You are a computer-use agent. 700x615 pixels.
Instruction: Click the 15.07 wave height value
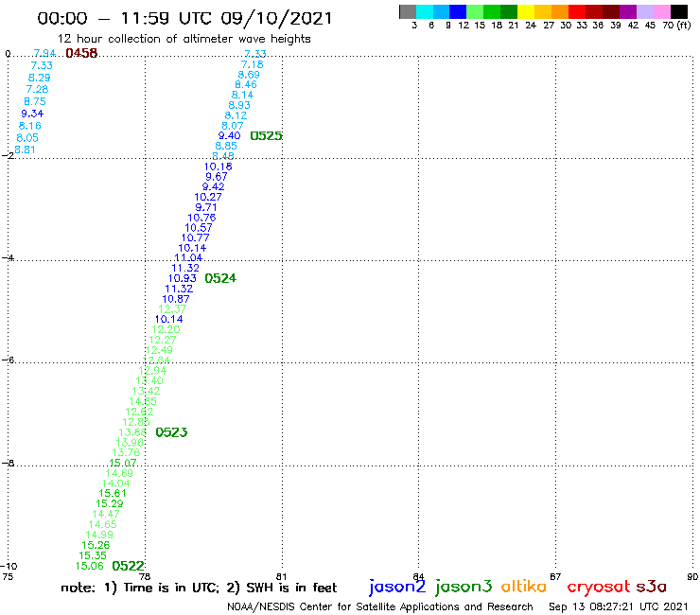(123, 463)
